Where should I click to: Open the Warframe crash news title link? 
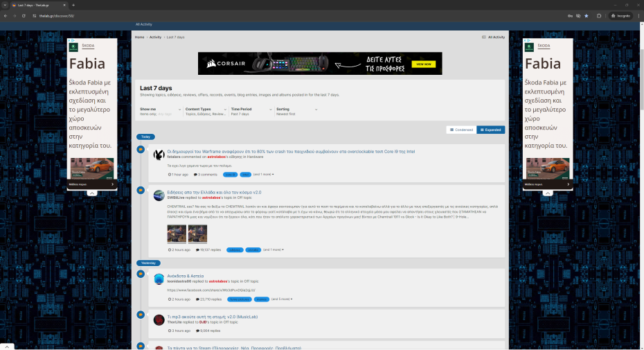291,151
